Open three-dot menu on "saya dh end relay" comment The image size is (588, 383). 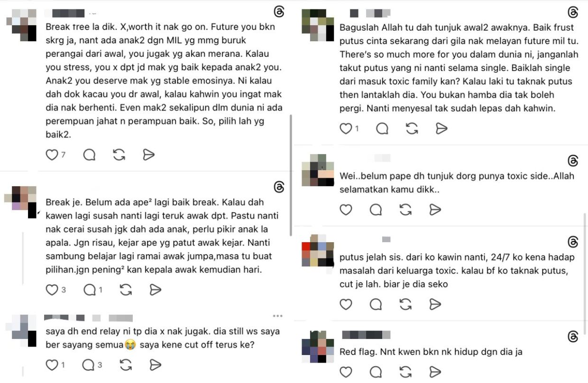277,316
